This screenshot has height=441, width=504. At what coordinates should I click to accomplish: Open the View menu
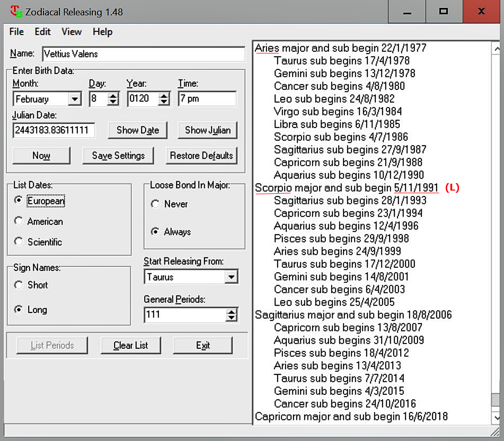(x=72, y=32)
